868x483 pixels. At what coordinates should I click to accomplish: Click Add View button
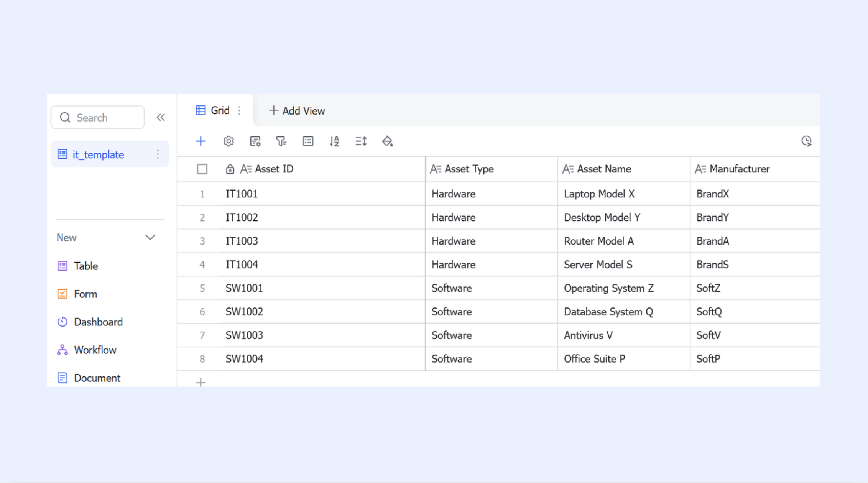[x=297, y=111]
